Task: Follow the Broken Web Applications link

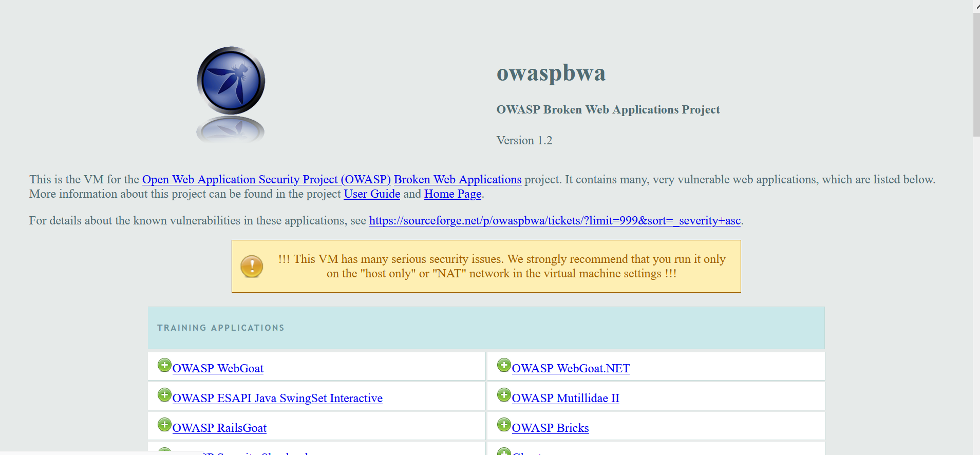Action: [458, 180]
